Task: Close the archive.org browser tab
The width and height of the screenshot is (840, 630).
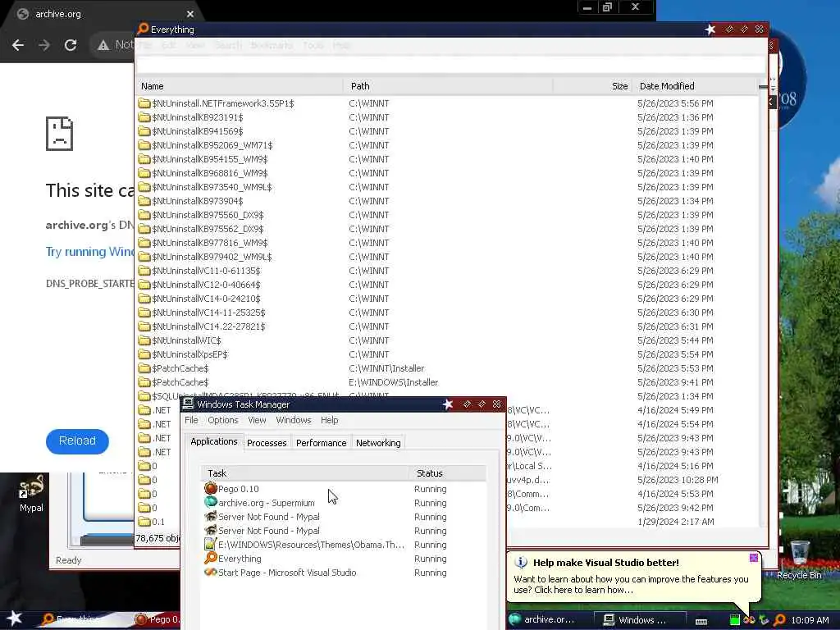Action: coord(190,14)
